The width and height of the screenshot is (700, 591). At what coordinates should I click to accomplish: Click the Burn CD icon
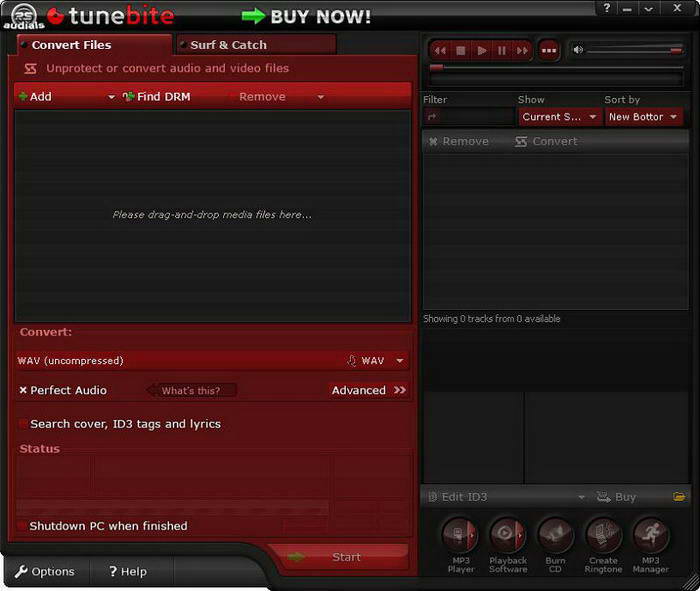pos(555,536)
